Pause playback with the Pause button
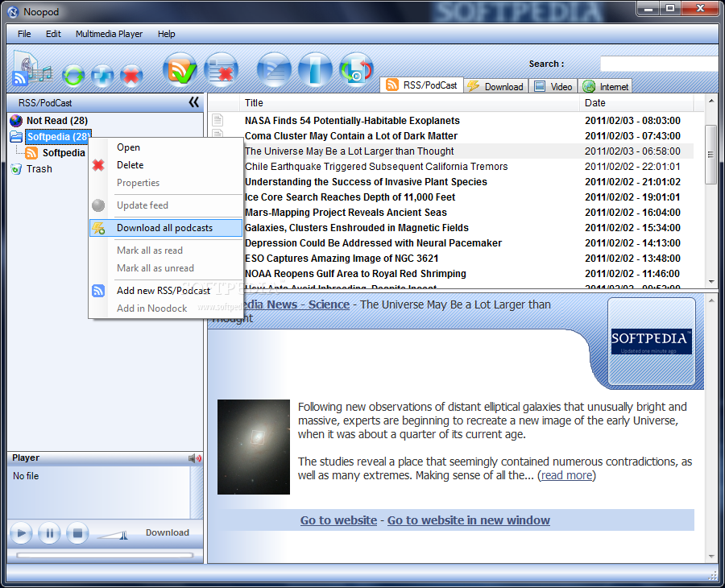The width and height of the screenshot is (725, 588). coord(49,533)
